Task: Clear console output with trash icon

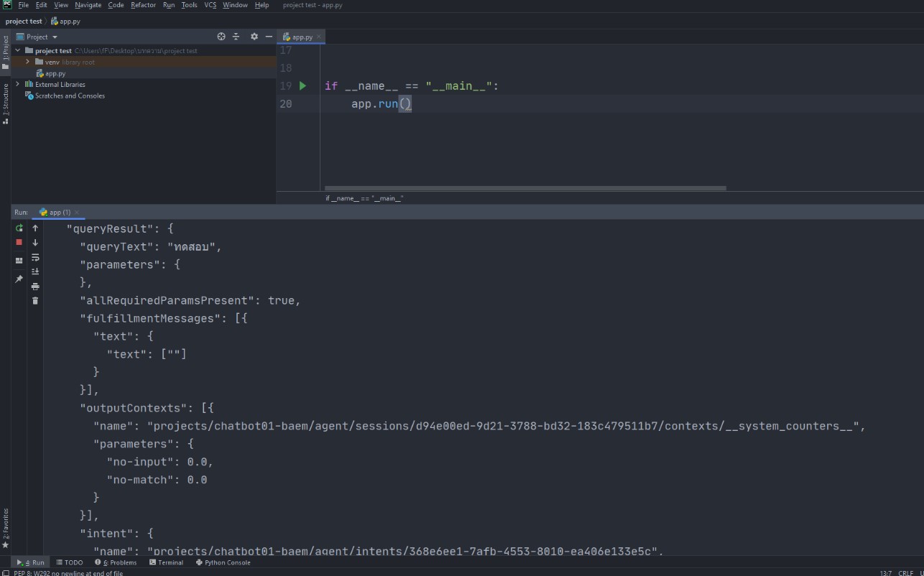Action: coord(35,301)
